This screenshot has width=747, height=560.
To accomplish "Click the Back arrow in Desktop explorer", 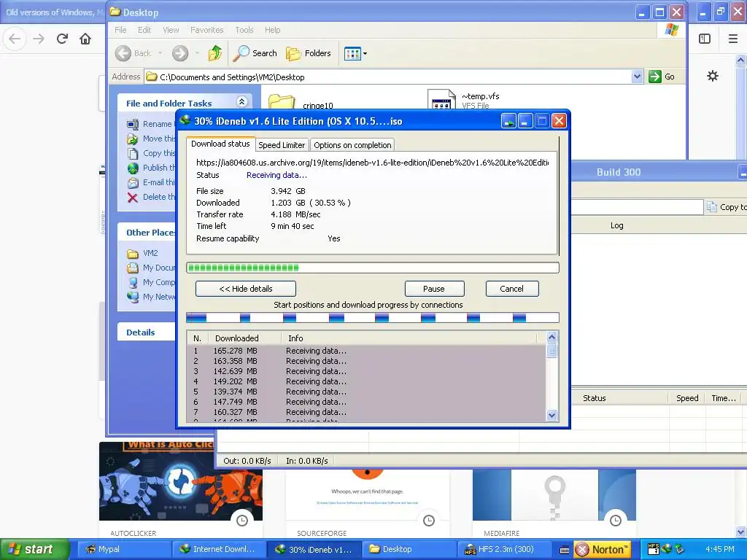I will click(x=123, y=53).
